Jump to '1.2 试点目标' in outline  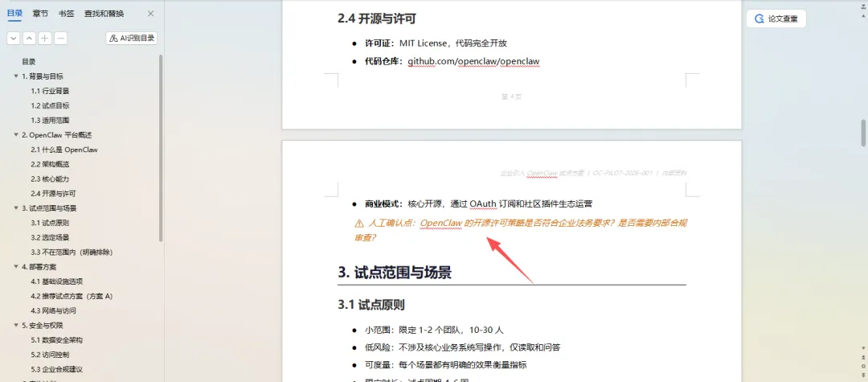[50, 105]
